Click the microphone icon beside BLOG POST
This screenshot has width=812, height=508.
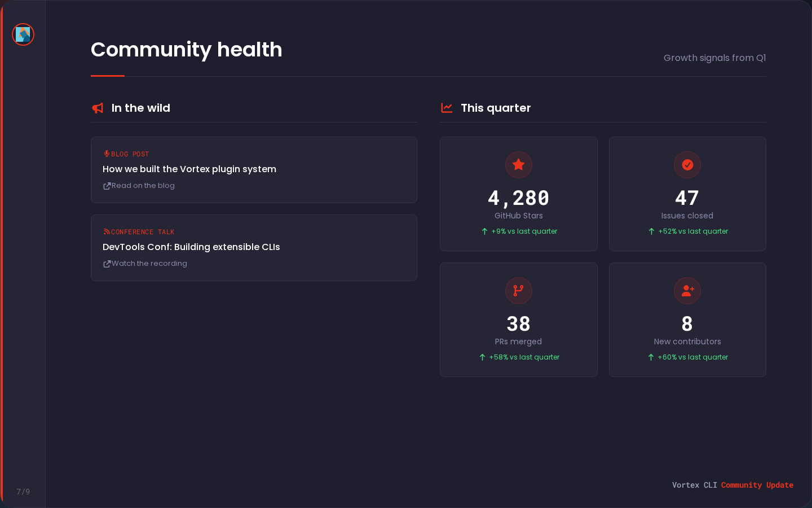coord(106,154)
